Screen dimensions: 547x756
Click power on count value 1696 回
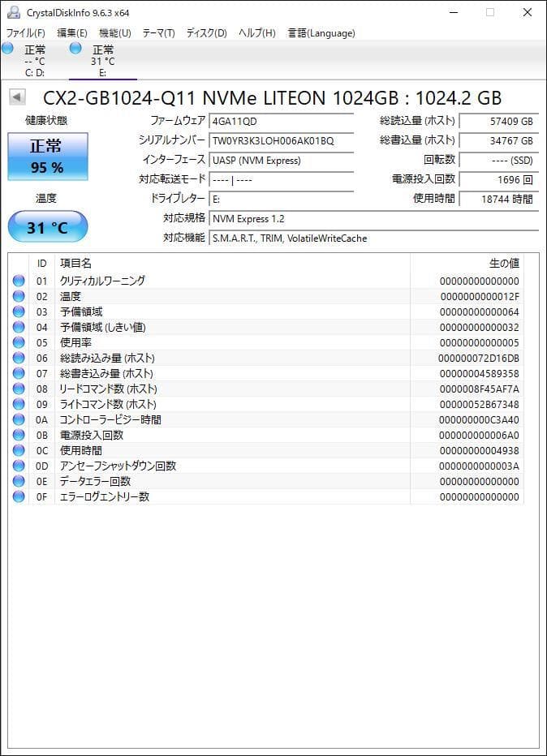(x=499, y=180)
